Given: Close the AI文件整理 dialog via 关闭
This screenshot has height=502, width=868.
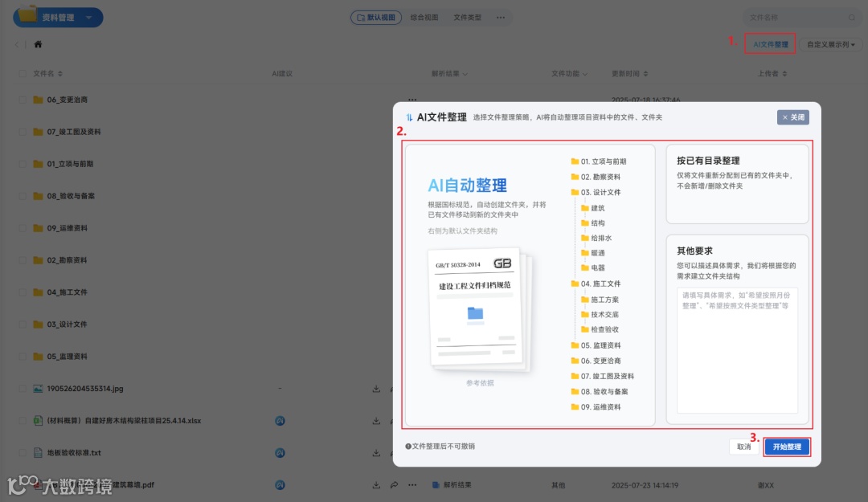Looking at the screenshot, I should [x=792, y=117].
